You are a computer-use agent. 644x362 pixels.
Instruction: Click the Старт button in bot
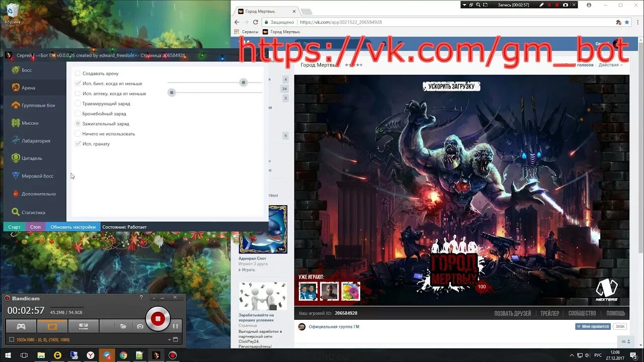(x=15, y=227)
